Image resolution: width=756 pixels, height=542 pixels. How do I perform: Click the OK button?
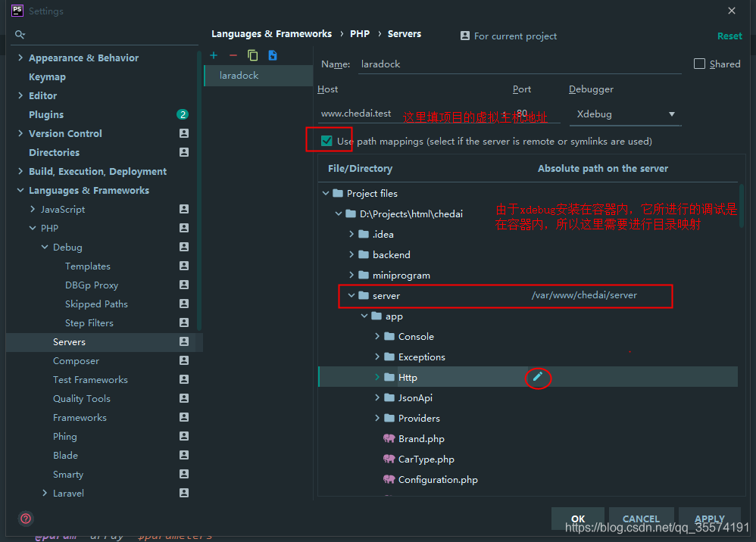[x=578, y=519]
